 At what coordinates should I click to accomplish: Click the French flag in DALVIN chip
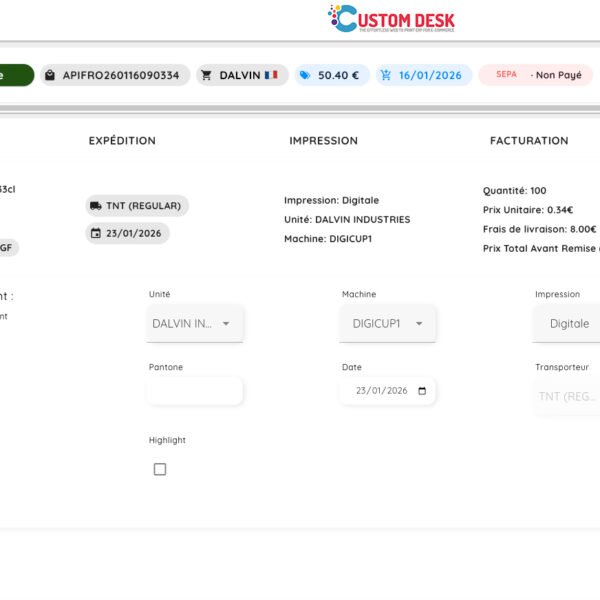(271, 75)
